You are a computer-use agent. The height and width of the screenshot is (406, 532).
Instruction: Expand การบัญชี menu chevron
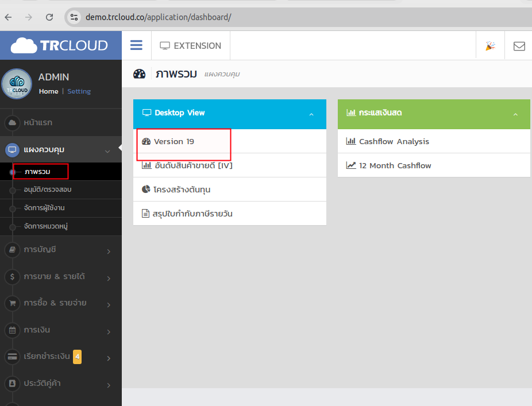(109, 252)
